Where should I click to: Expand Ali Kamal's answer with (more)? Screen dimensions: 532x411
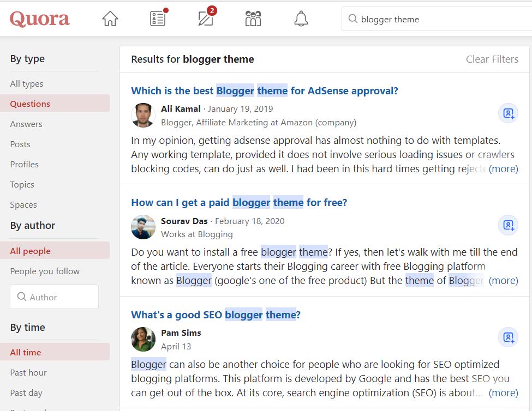[504, 168]
